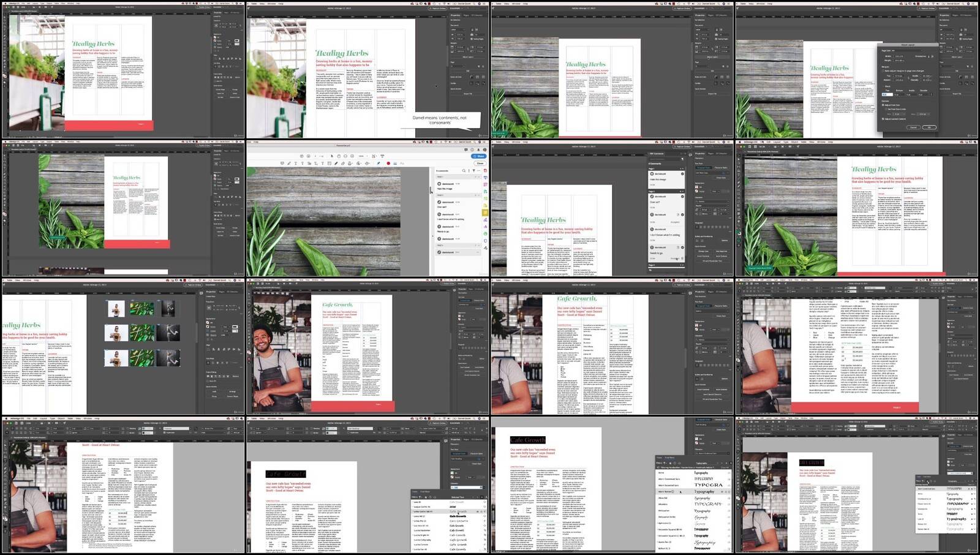The height and width of the screenshot is (555, 980).
Task: Click the Width field in Adjust Layout
Action: point(899,56)
